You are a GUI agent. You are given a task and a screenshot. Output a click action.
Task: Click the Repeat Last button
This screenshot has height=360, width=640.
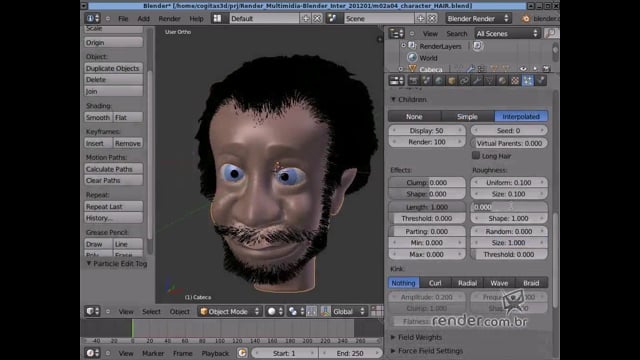point(113,207)
